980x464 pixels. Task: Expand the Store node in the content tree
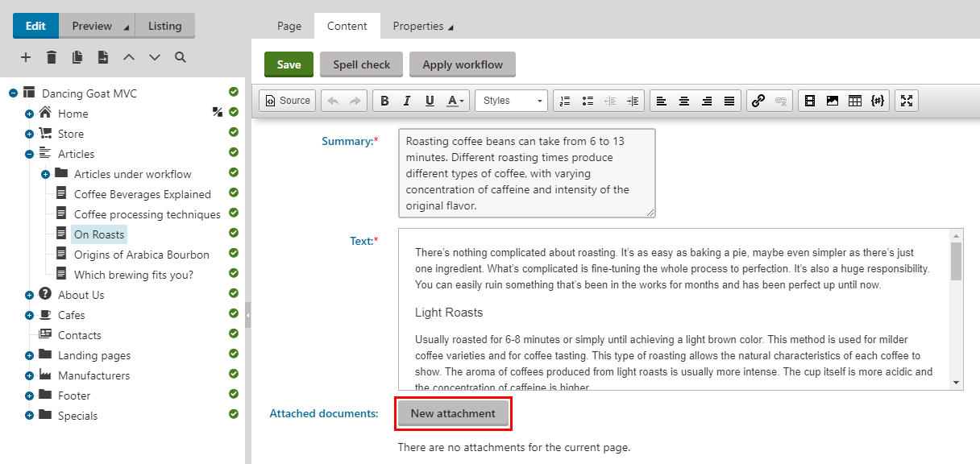pyautogui.click(x=29, y=133)
